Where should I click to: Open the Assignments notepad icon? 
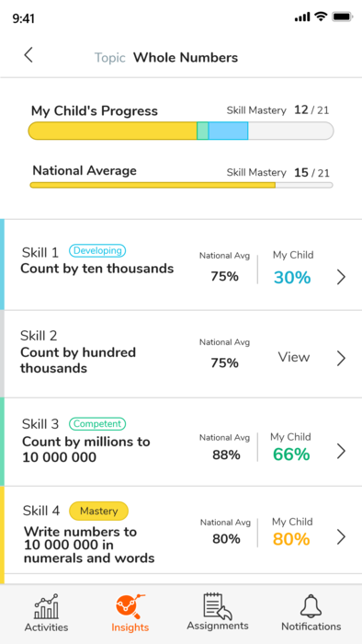click(x=218, y=605)
